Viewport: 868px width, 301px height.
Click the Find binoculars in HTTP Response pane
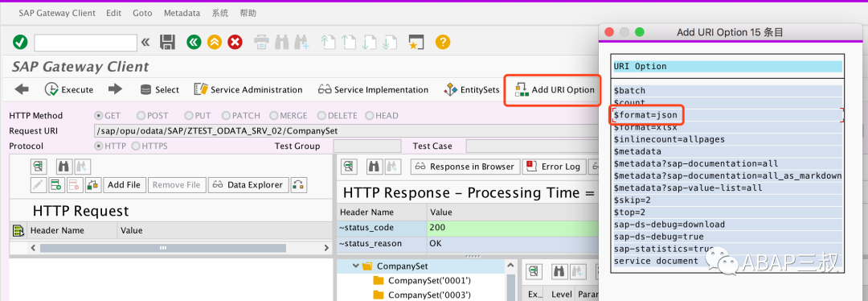click(x=375, y=167)
